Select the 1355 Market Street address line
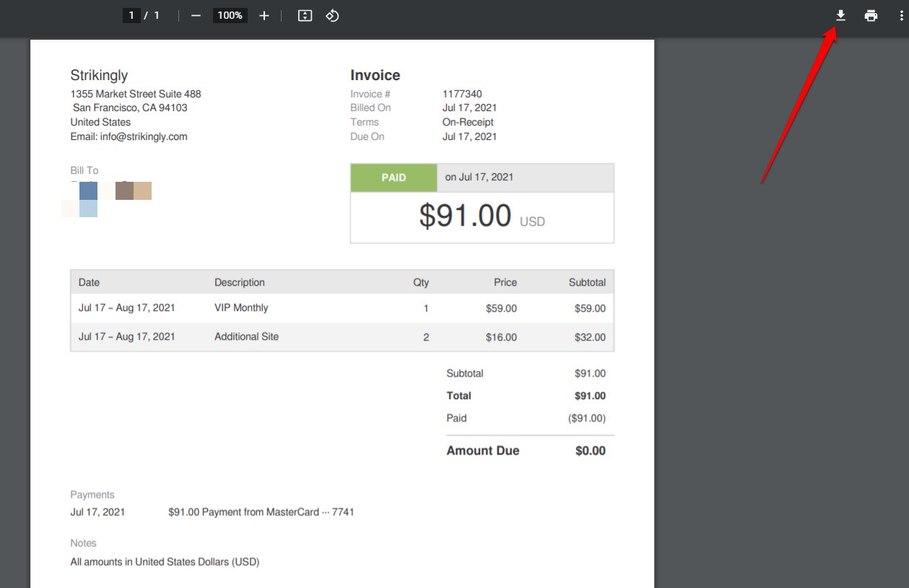909x588 pixels. [x=136, y=94]
